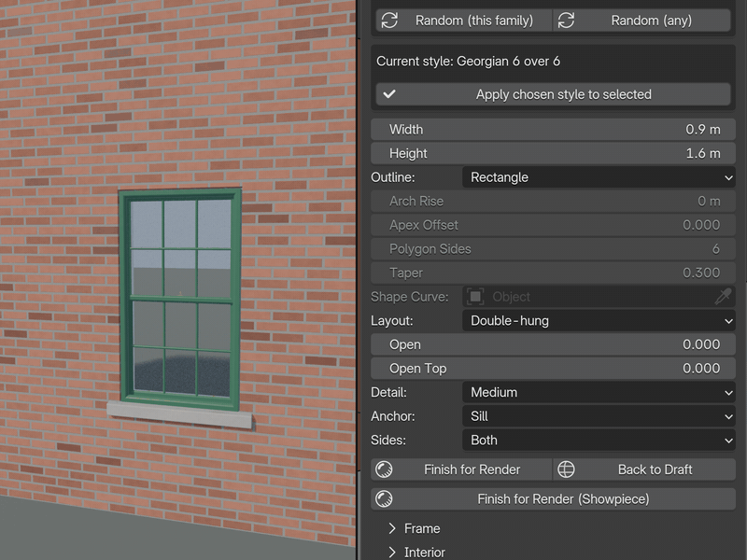Open the Layout dropdown set to Double-hung
Screen dimensions: 747x560
599,320
